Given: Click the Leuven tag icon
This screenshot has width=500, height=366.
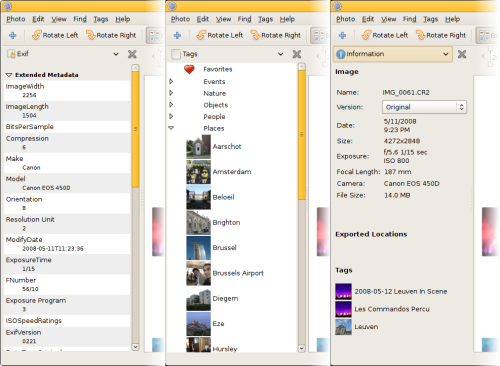Looking at the screenshot, I should [343, 327].
